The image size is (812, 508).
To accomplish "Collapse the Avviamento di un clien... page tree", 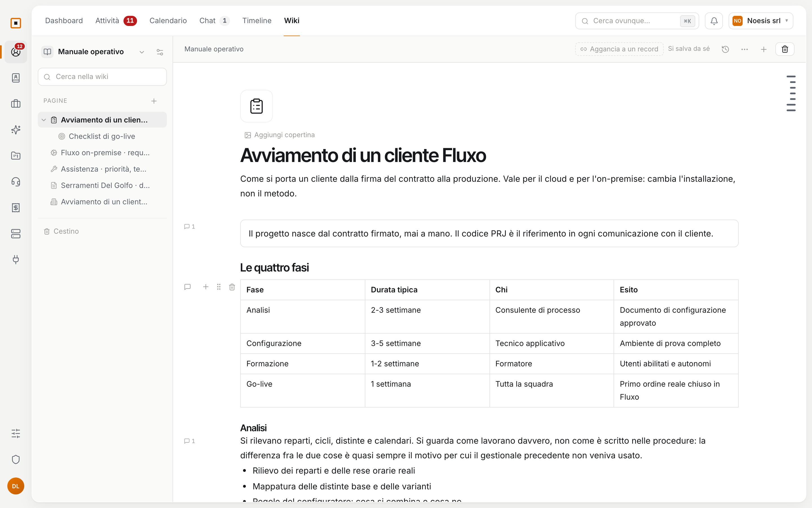I will coord(44,120).
